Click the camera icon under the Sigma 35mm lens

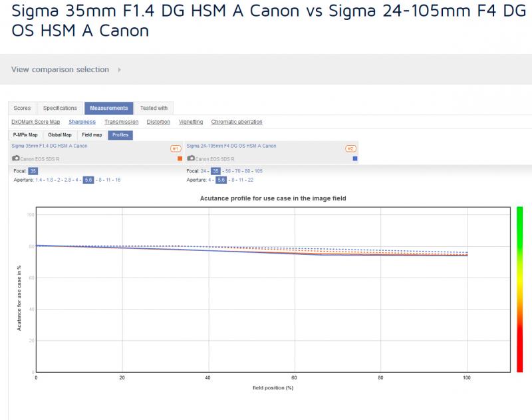point(15,158)
